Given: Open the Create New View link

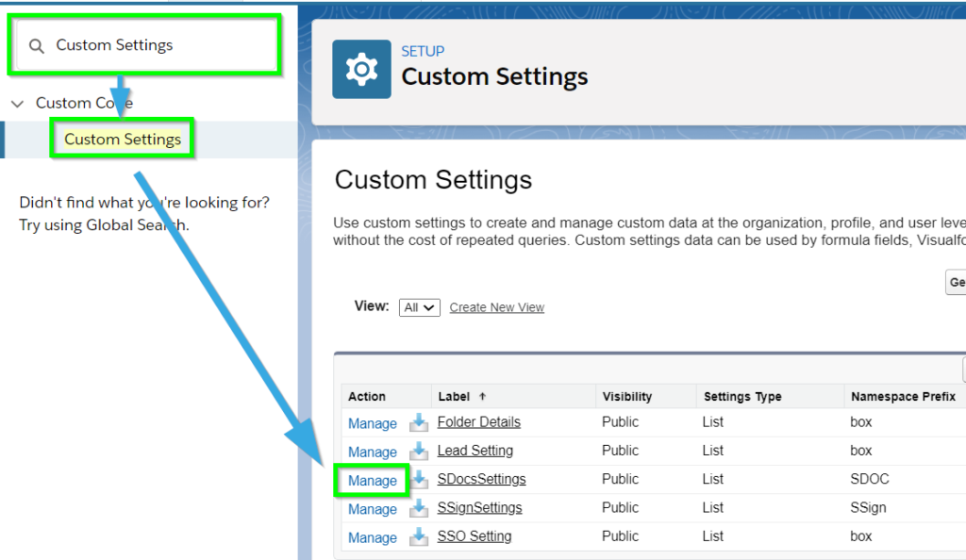Looking at the screenshot, I should point(496,306).
